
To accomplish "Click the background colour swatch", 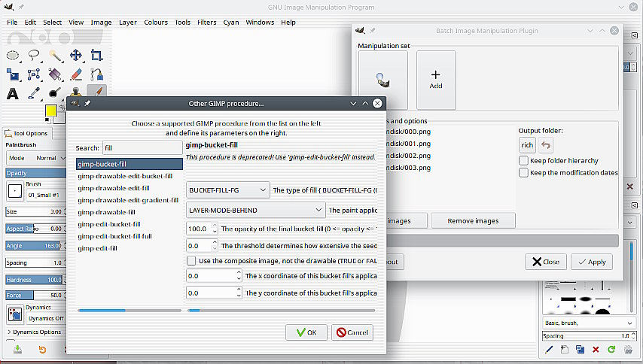I will 61,117.
